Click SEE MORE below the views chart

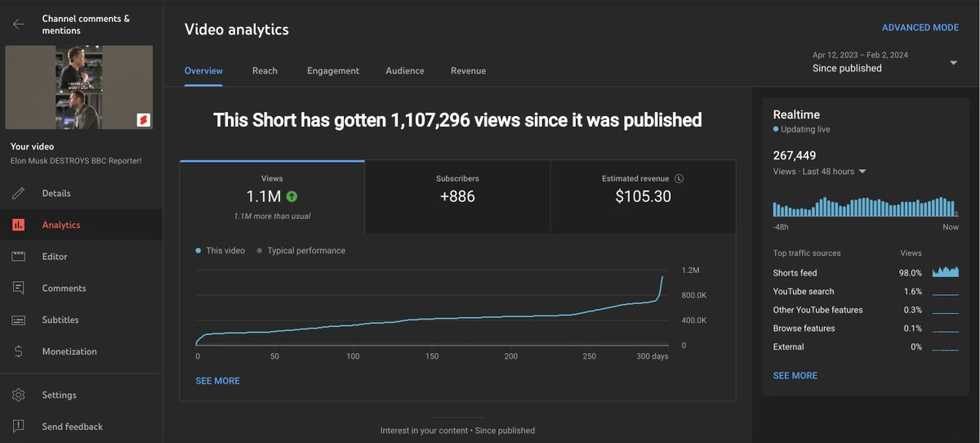pos(218,381)
